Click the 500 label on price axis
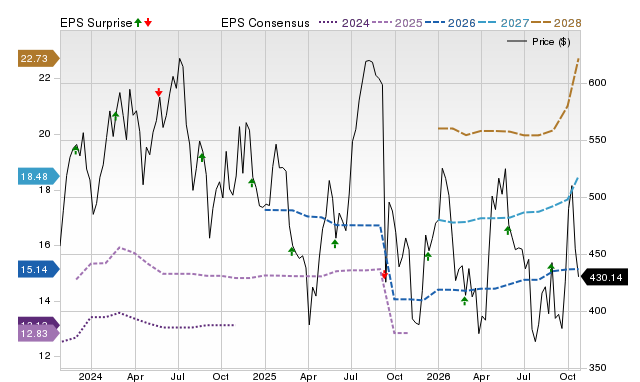Screen dimensions: 640x382 coord(597,197)
